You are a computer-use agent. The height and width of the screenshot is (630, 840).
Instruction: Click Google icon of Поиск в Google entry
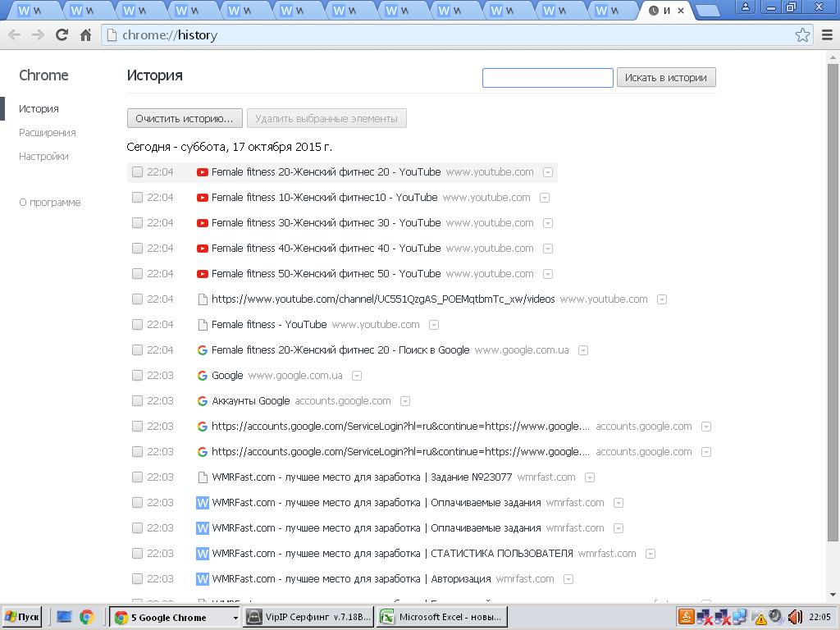(202, 350)
